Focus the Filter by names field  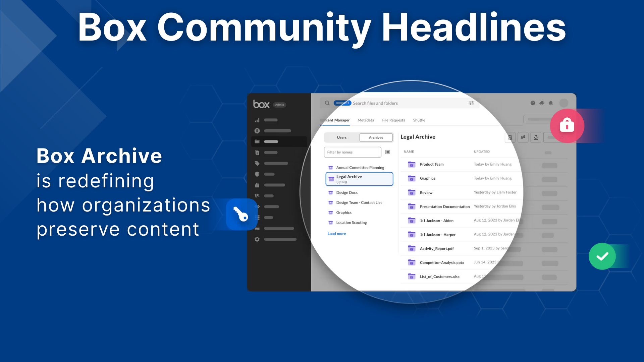(x=353, y=152)
